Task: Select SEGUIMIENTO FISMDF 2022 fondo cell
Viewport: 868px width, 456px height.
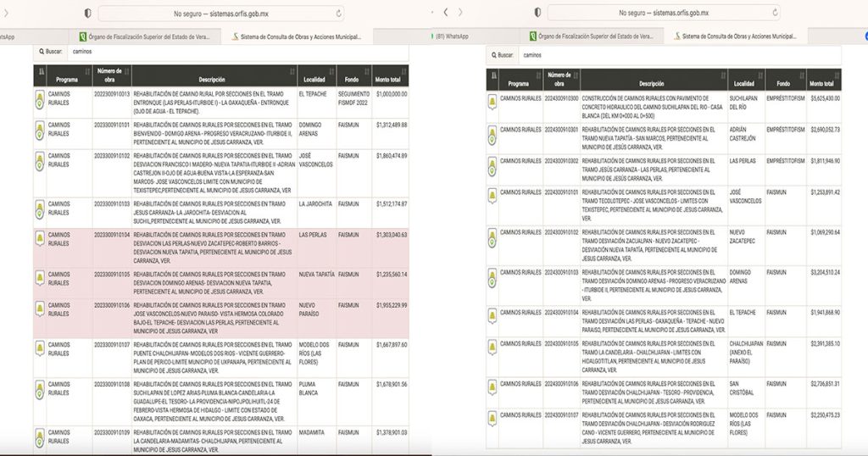Action: (x=353, y=98)
